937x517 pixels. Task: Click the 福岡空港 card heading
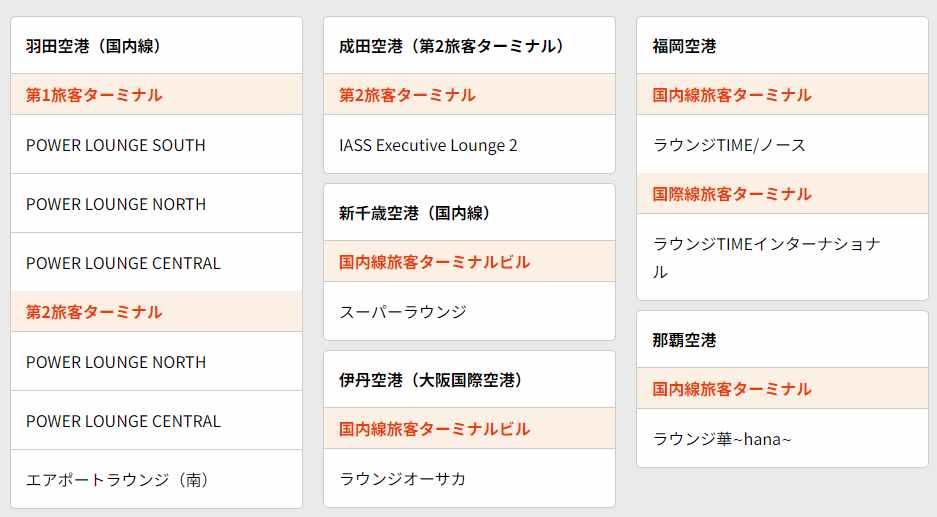point(684,46)
